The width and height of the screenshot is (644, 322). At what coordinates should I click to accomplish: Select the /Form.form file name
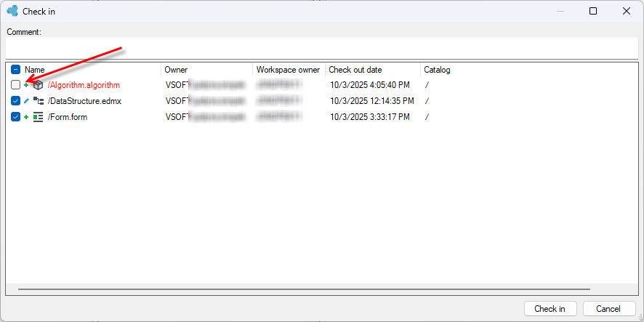[x=68, y=117]
